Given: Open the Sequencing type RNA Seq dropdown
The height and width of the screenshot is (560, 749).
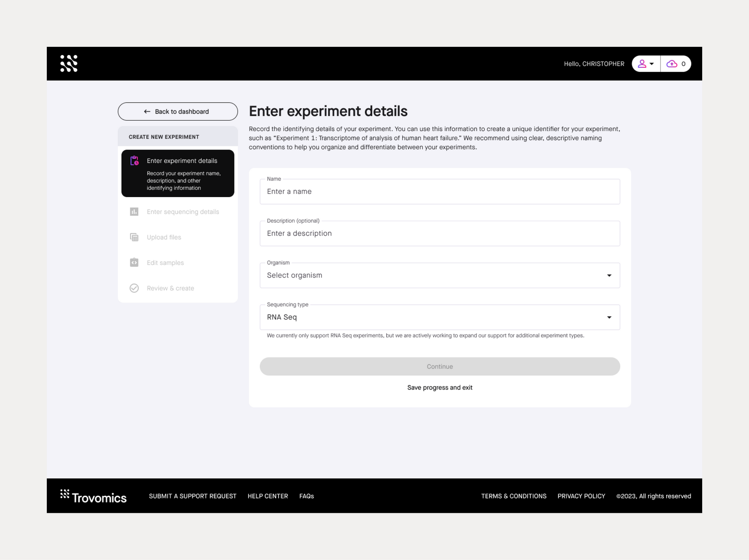Looking at the screenshot, I should 440,317.
